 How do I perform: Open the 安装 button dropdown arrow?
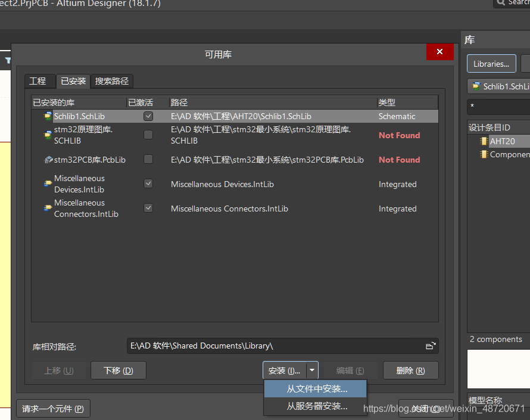[312, 371]
